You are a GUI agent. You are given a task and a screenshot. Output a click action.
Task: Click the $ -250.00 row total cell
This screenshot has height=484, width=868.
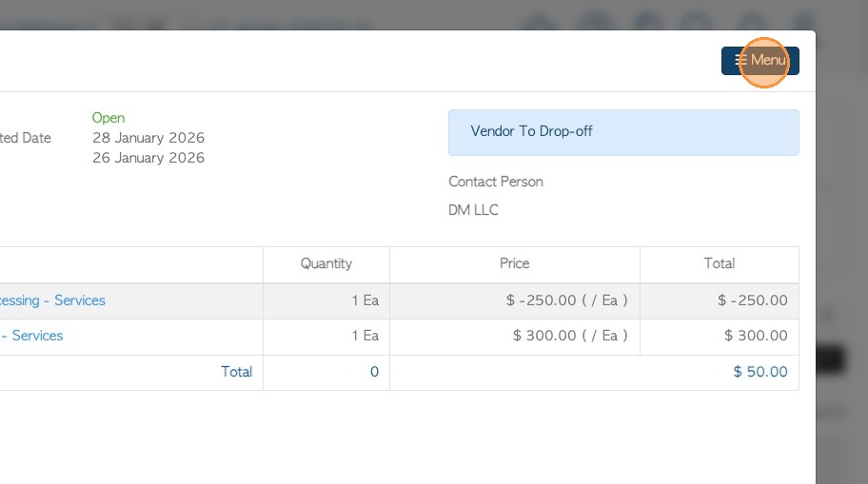(x=752, y=300)
